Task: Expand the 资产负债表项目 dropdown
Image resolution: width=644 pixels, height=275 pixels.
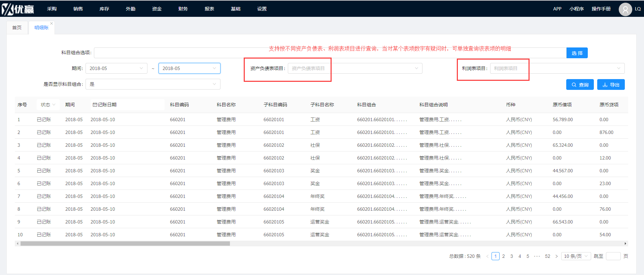Action: point(355,68)
